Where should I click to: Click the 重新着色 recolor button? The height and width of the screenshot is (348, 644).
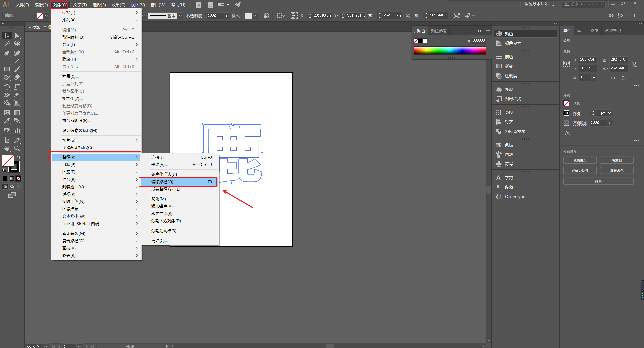616,171
